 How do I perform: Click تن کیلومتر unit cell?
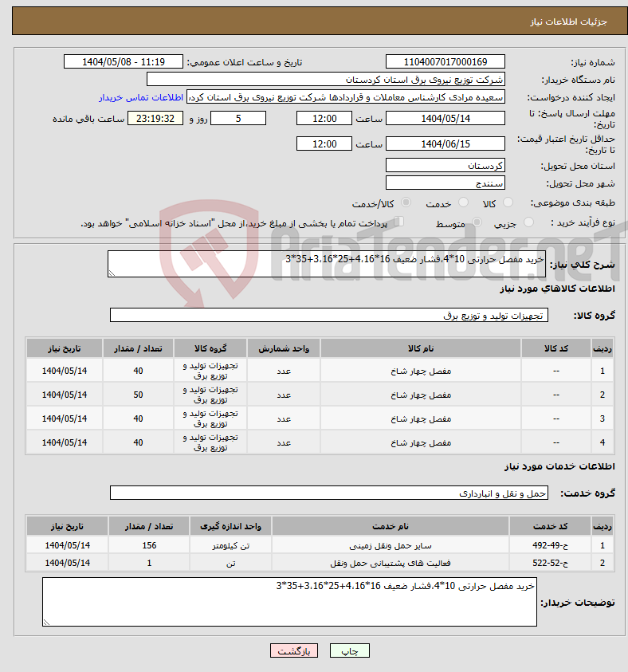(230, 545)
